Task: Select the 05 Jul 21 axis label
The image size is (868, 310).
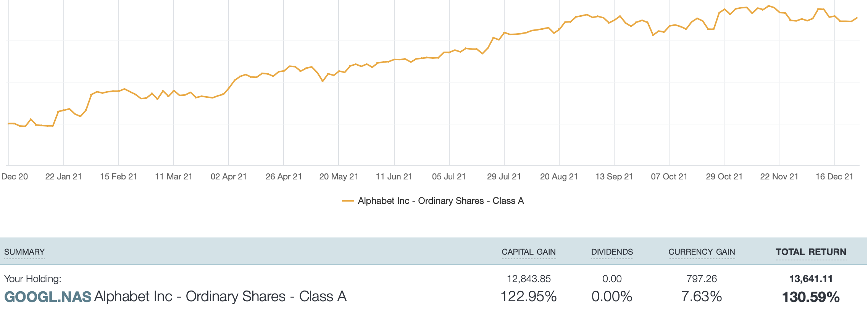Action: coord(449,177)
